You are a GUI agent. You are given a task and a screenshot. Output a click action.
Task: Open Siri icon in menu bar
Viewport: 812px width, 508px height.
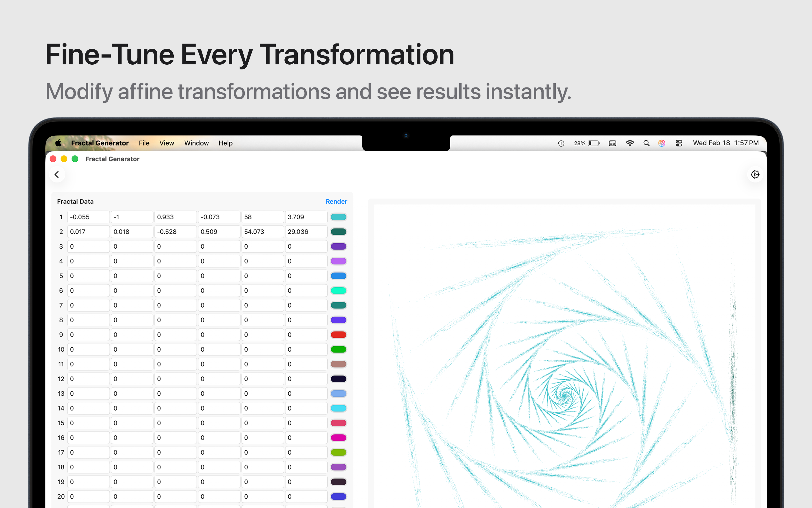(662, 143)
